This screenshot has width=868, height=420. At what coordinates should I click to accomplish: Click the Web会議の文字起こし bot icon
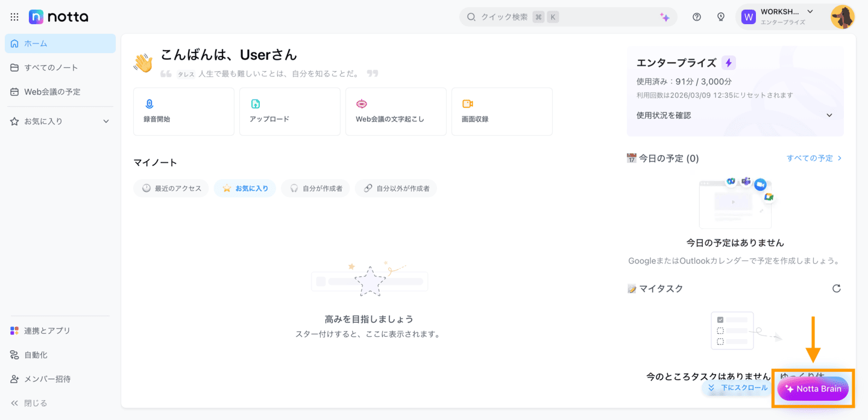tap(361, 104)
